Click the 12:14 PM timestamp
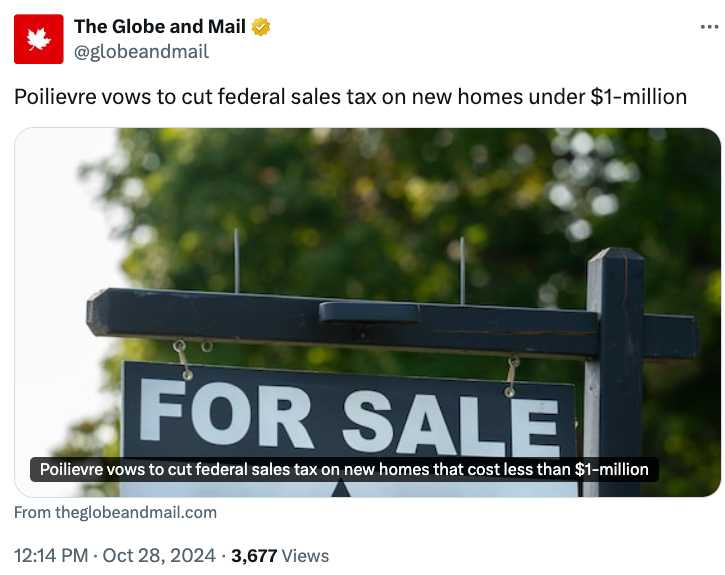725x575 pixels. 48,556
